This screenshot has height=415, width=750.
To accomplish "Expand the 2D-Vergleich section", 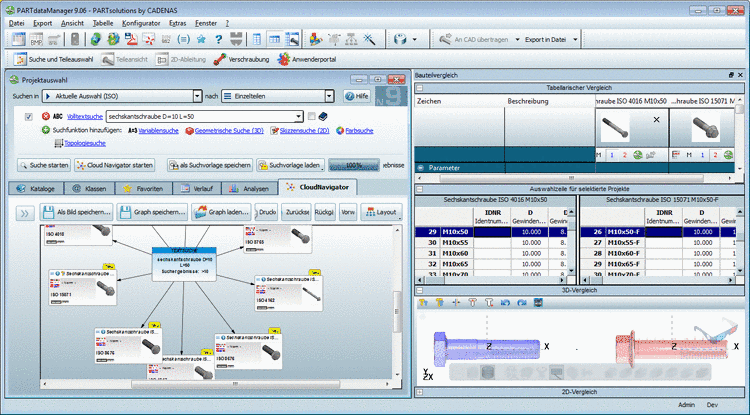I will pos(419,392).
